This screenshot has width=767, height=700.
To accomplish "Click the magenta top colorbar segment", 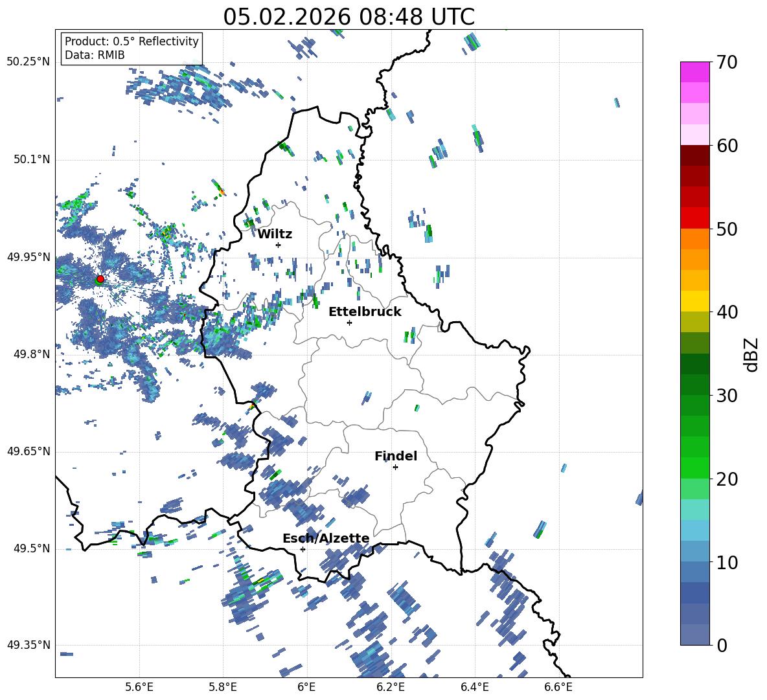I will coord(694,72).
